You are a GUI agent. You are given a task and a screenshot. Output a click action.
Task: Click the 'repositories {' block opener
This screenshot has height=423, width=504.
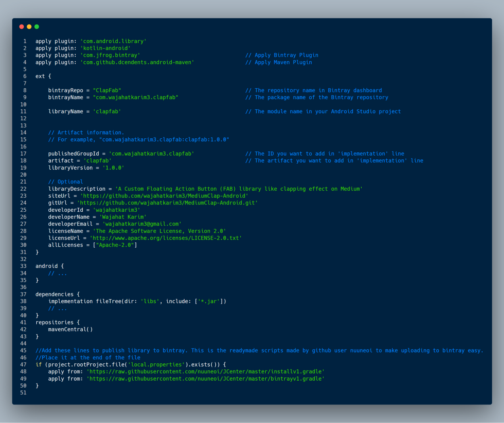pyautogui.click(x=58, y=322)
